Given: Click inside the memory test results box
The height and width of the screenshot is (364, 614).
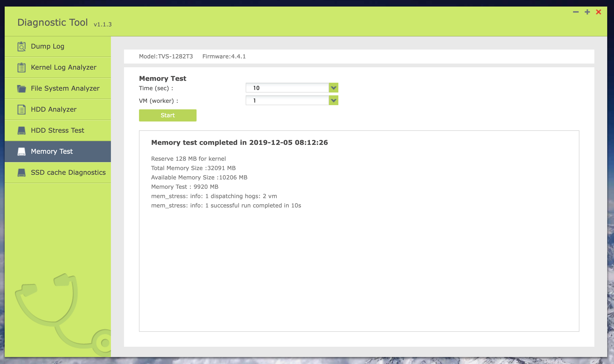Looking at the screenshot, I should point(358,257).
